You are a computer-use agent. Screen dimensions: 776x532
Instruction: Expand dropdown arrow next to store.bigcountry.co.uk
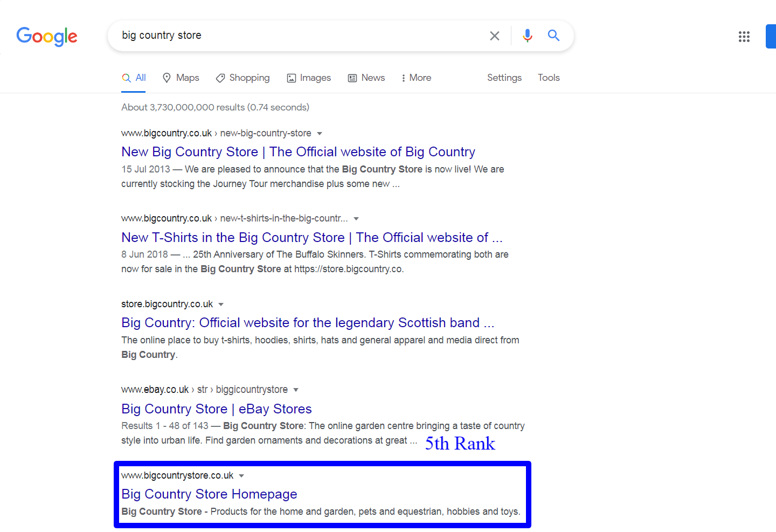221,305
